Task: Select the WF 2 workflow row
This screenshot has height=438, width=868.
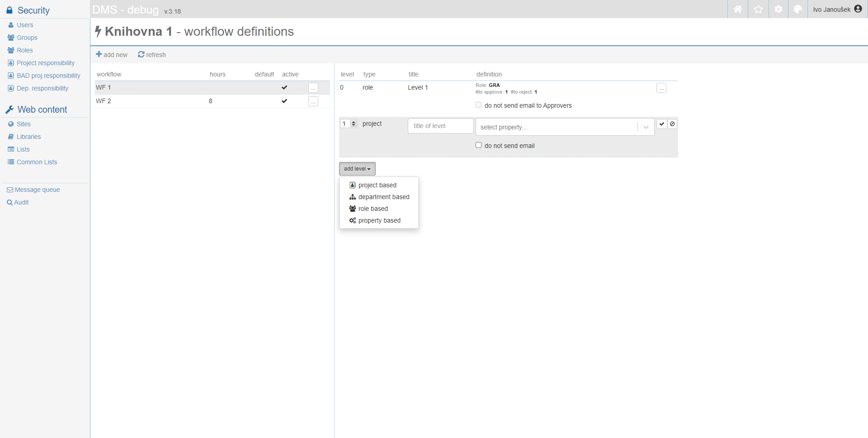Action: click(x=212, y=101)
